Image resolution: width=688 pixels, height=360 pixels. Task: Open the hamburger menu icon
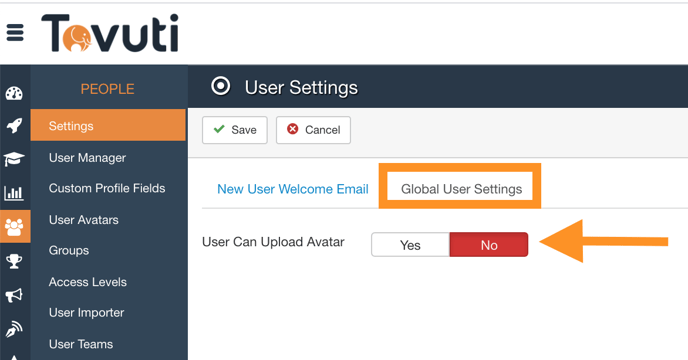coord(15,32)
